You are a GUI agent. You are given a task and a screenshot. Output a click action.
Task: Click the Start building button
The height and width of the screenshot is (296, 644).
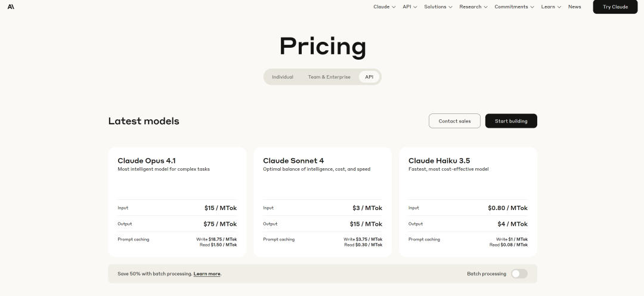(x=511, y=121)
